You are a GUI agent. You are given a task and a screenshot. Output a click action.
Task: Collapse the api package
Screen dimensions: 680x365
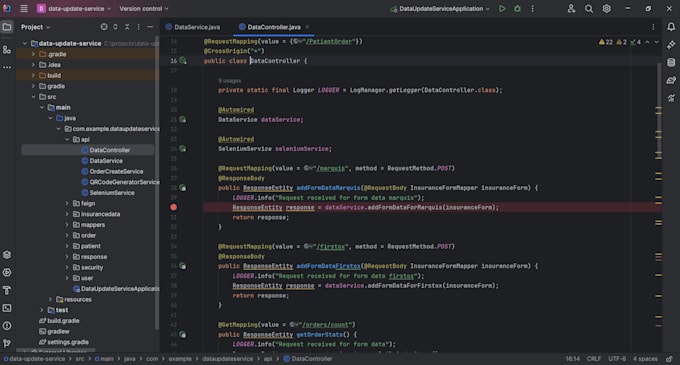67,140
